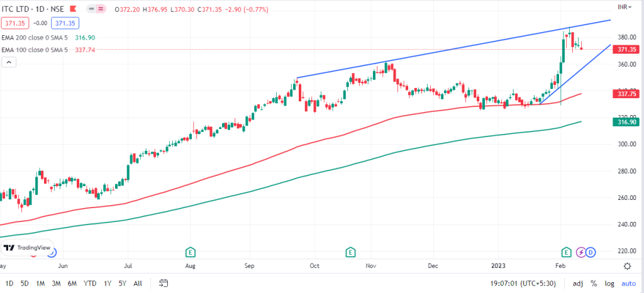Image resolution: width=644 pixels, height=293 pixels.
Task: Open the go-to-date calendar icon
Action: pos(164,283)
